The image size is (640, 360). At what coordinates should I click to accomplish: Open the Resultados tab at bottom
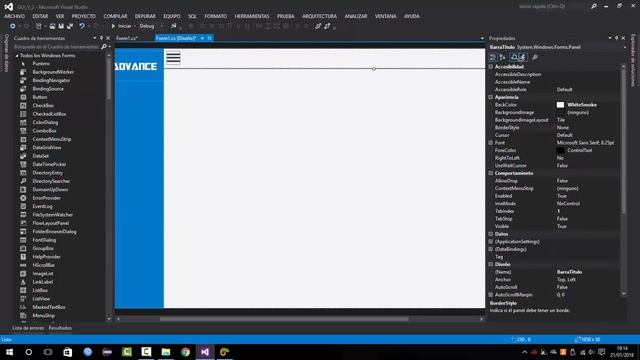coord(60,328)
